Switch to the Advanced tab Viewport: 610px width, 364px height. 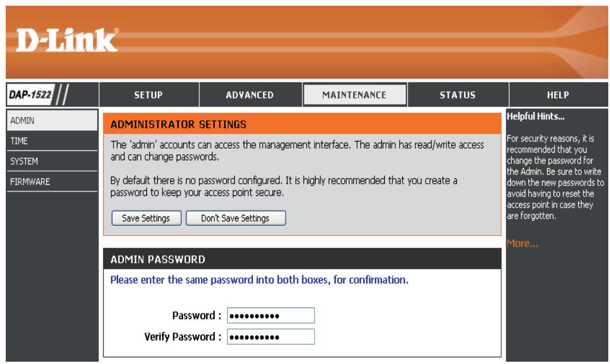[x=250, y=94]
